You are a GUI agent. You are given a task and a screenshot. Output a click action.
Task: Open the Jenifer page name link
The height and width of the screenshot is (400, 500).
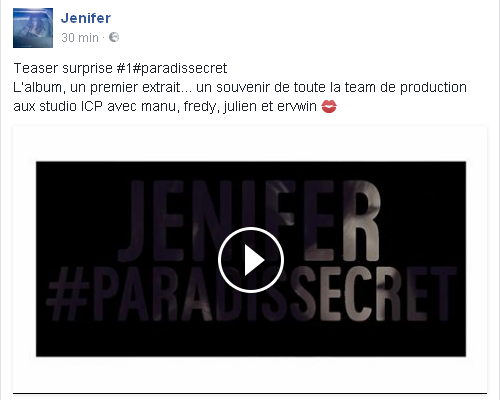[86, 18]
